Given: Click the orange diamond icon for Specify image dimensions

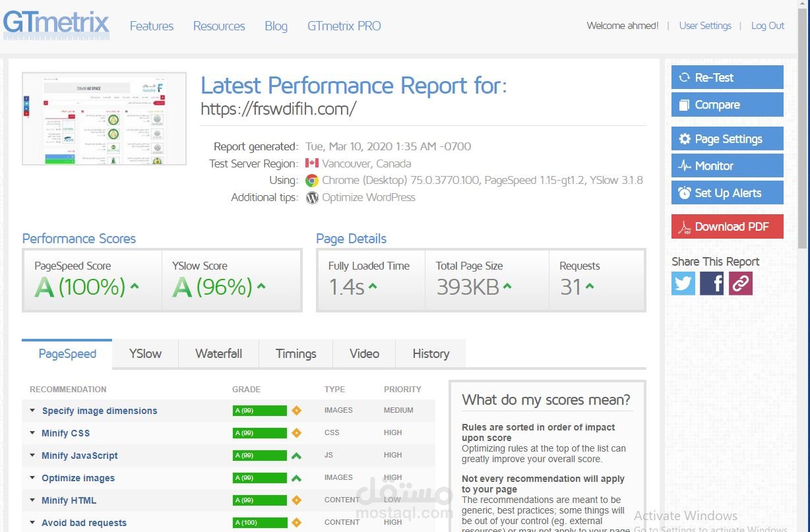Looking at the screenshot, I should [x=296, y=411].
